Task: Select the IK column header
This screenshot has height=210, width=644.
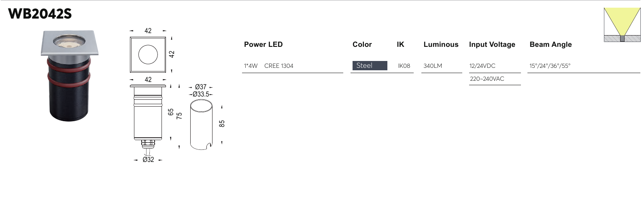Action: pyautogui.click(x=400, y=44)
